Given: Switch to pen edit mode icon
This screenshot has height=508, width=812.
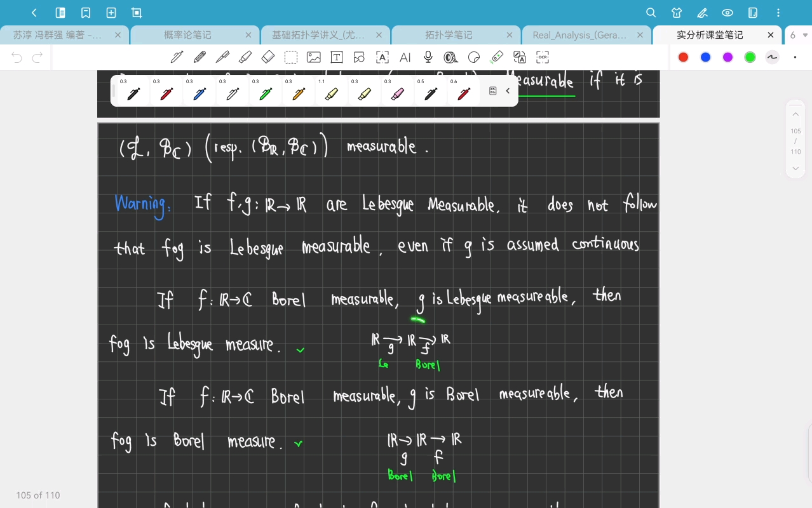Looking at the screenshot, I should [702, 13].
